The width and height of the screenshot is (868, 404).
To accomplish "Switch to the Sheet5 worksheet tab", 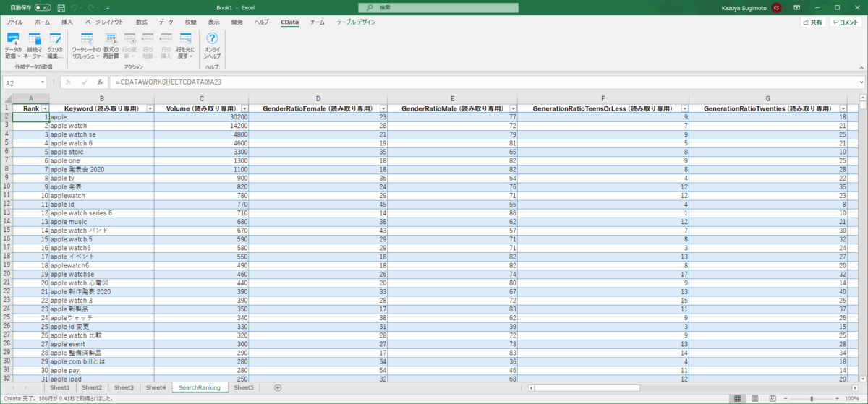I will point(244,388).
